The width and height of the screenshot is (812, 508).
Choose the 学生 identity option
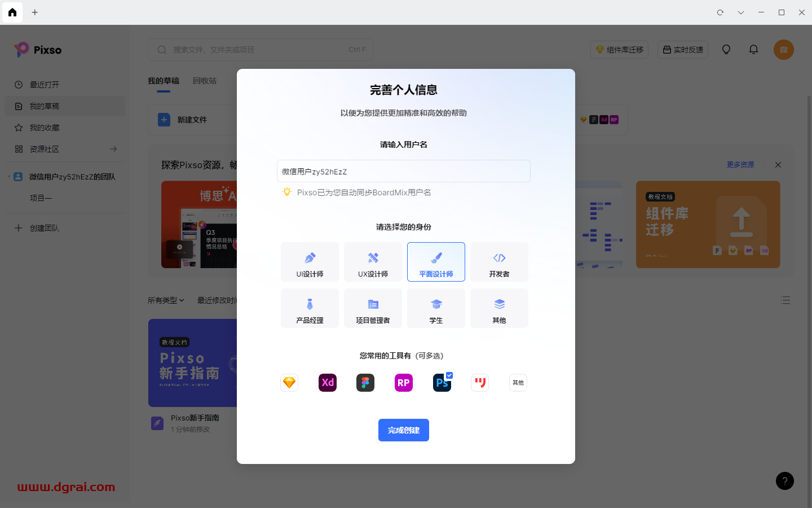(x=436, y=308)
